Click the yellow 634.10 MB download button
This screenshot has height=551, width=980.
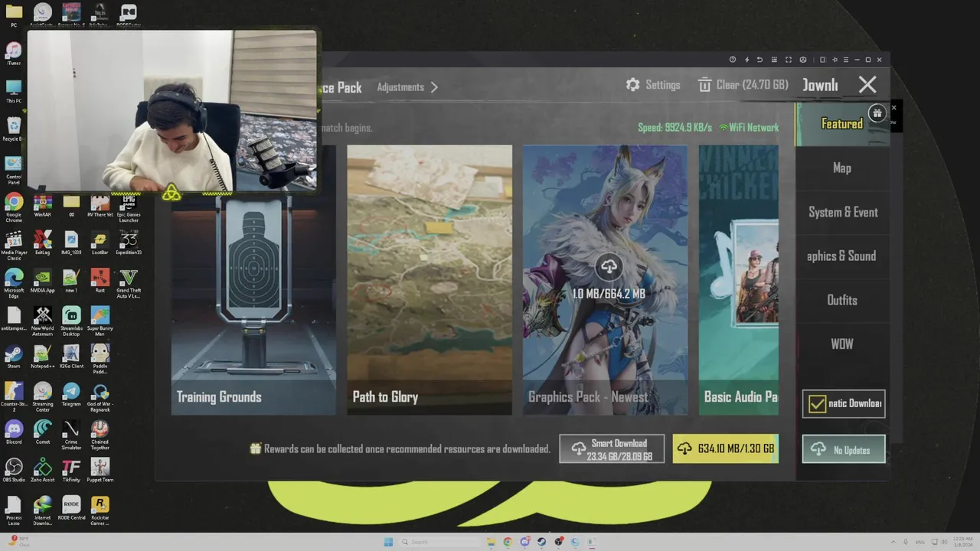pos(726,449)
